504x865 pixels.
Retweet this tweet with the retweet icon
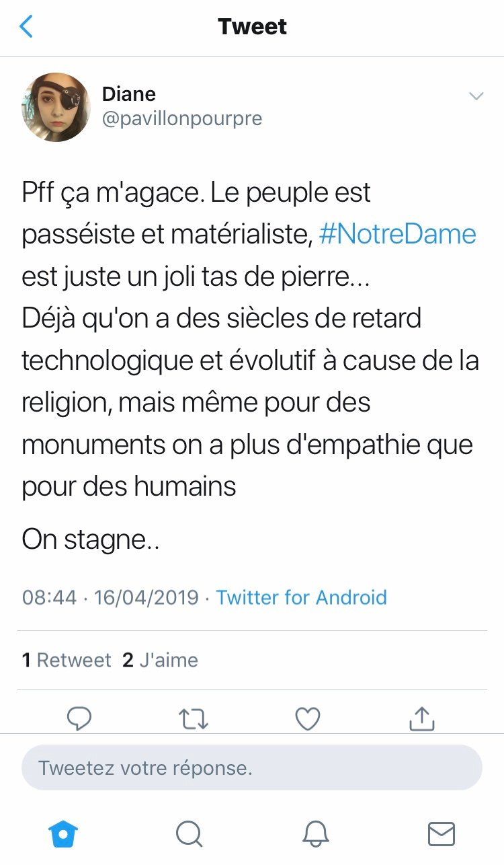click(194, 718)
